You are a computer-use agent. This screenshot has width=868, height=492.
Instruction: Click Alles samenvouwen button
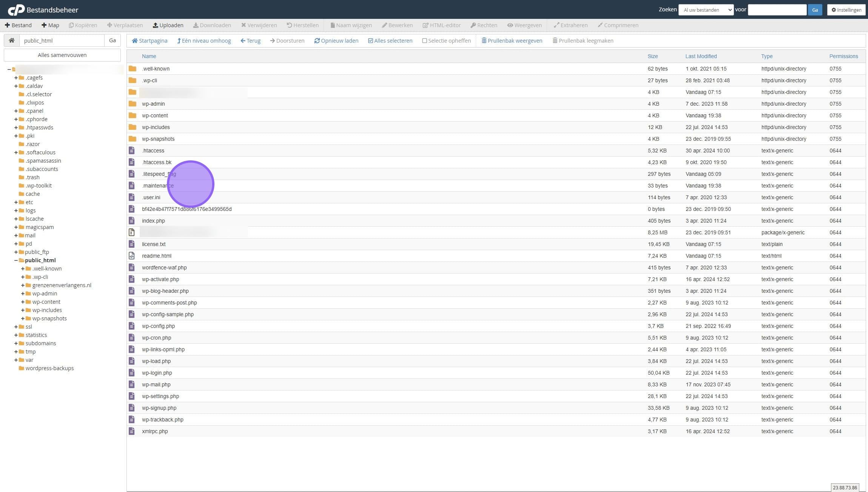(x=62, y=55)
